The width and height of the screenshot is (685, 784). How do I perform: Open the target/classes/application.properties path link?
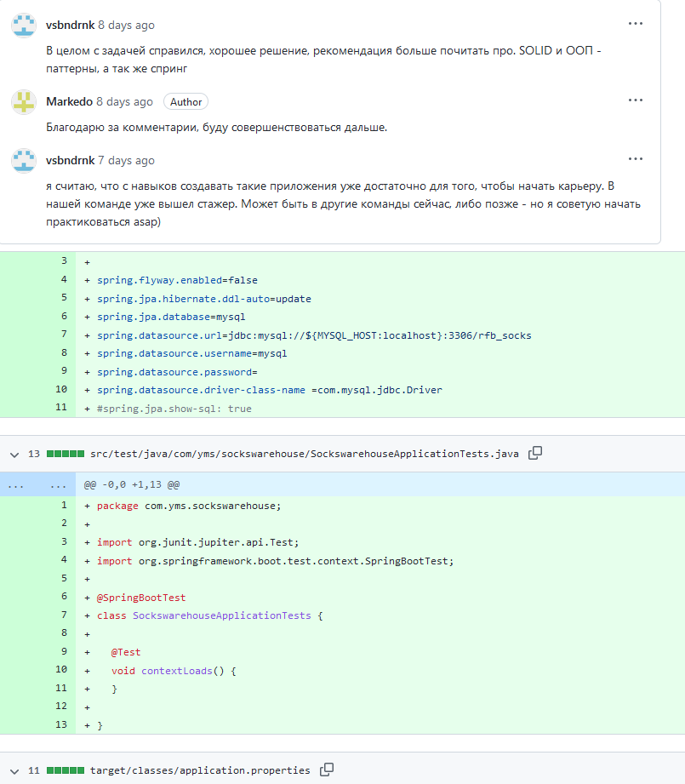200,770
